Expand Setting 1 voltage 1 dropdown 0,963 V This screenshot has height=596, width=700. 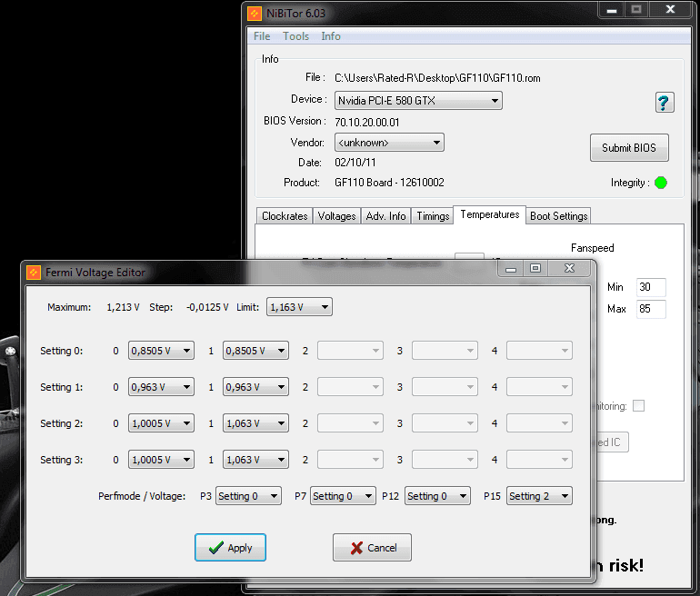point(255,387)
